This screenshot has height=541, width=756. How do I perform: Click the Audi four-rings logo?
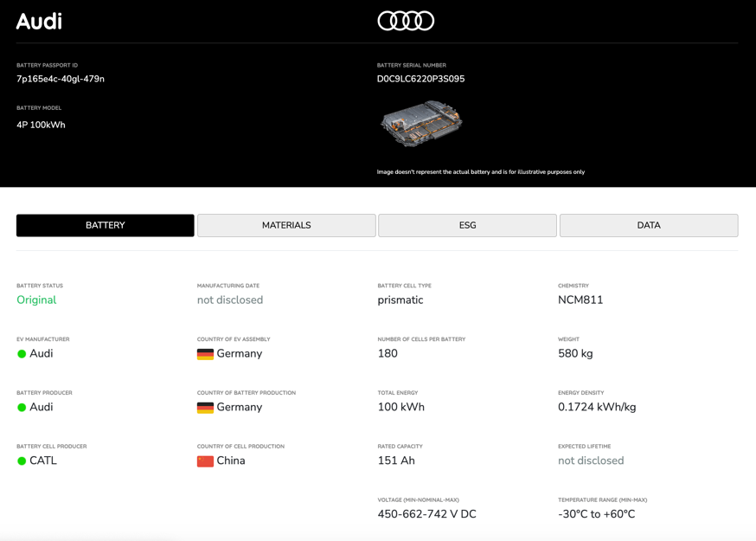(406, 21)
